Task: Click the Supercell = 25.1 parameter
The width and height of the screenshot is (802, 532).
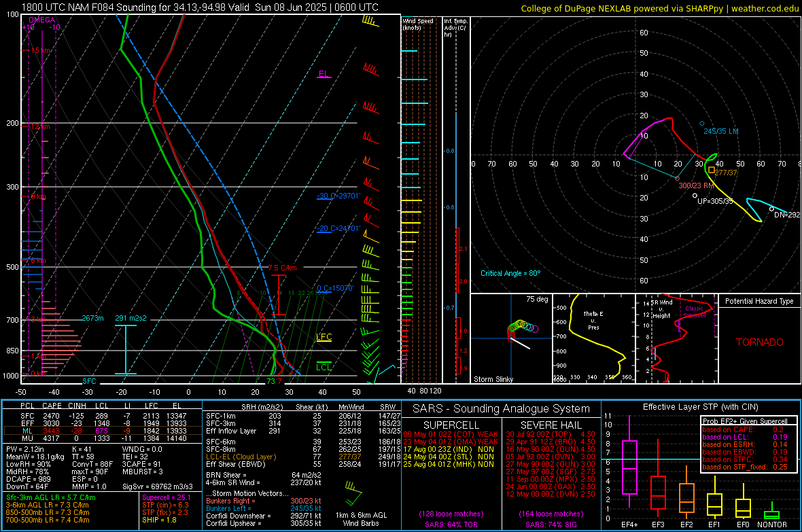Action: (x=167, y=498)
